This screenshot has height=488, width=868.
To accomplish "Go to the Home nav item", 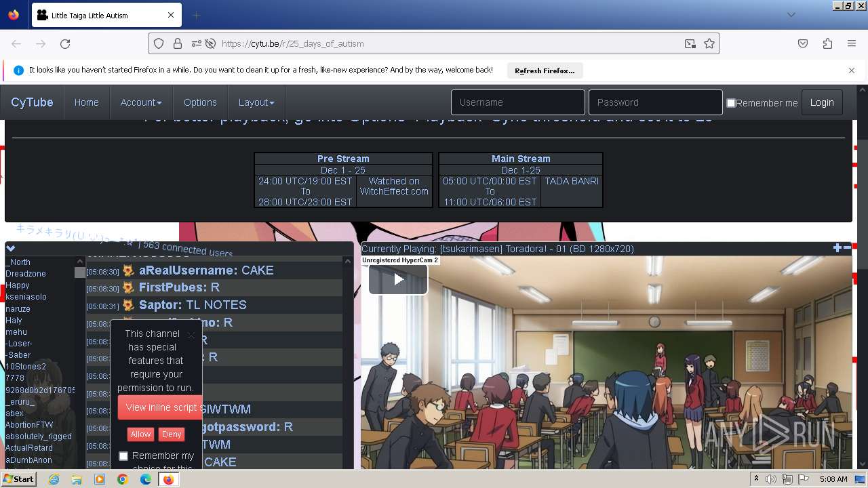I will point(86,102).
